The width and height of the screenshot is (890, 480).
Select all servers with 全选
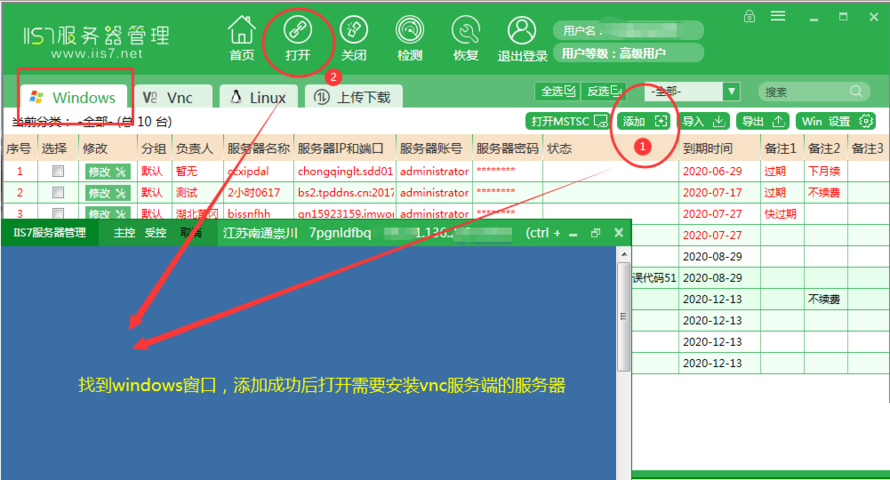point(557,91)
